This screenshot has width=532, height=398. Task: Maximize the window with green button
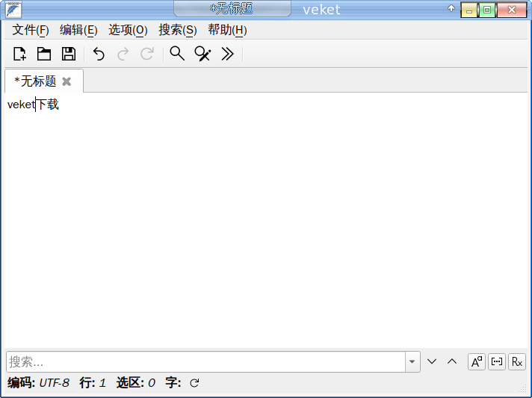pos(487,10)
